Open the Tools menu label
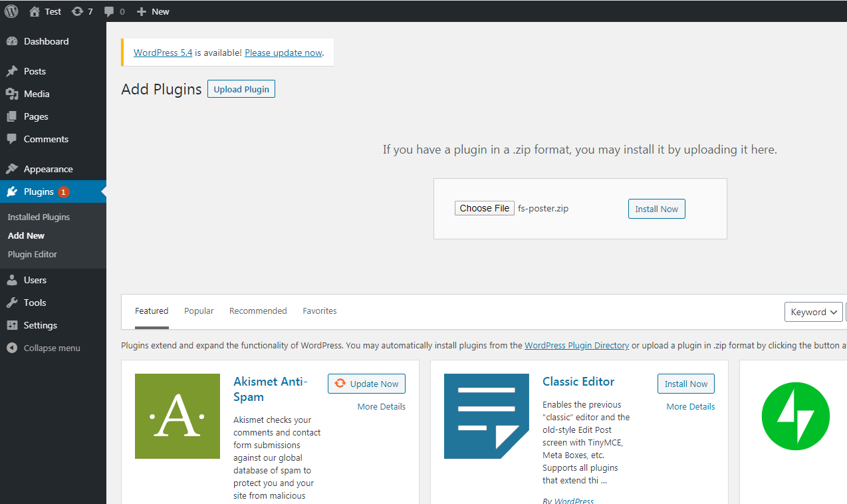The image size is (847, 504). pyautogui.click(x=35, y=303)
